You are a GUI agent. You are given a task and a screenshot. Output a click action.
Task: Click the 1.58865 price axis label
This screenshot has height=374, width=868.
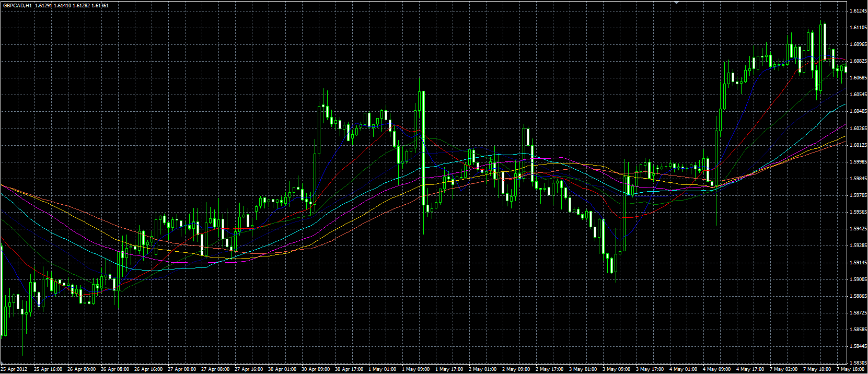[858, 296]
